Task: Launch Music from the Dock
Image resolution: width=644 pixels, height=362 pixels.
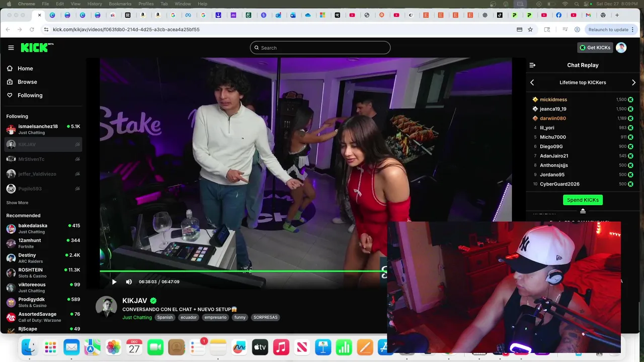Action: 281,347
